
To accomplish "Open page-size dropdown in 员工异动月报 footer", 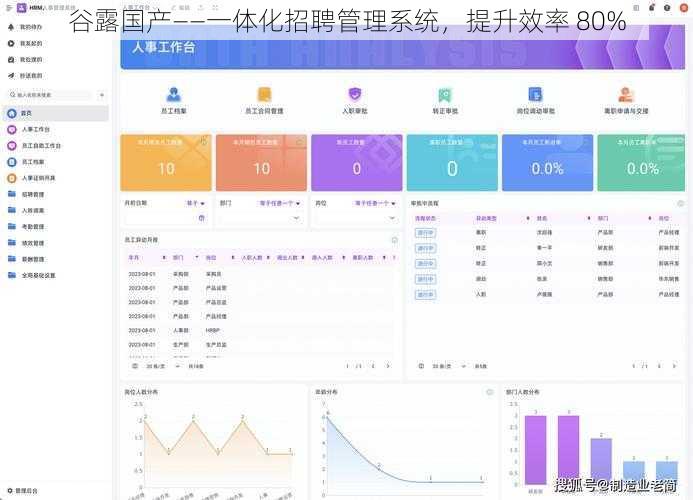I will pyautogui.click(x=163, y=366).
